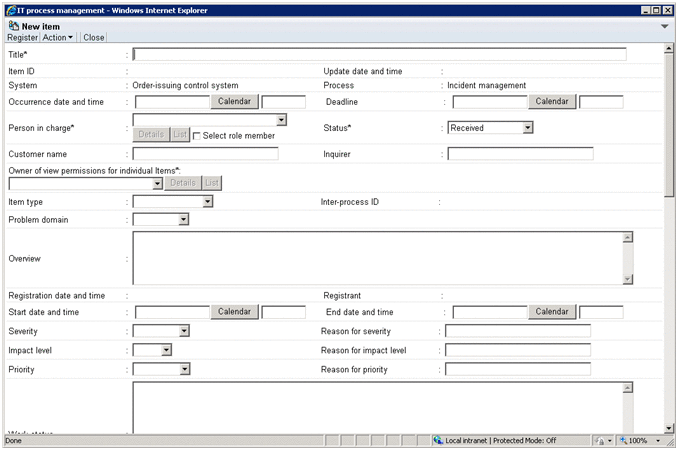Click the New item icon in header

tap(13, 25)
